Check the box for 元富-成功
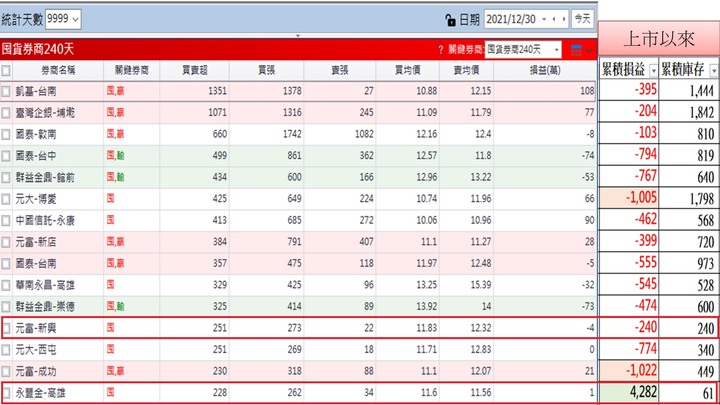Viewport: 720px width, 405px height. click(6, 371)
